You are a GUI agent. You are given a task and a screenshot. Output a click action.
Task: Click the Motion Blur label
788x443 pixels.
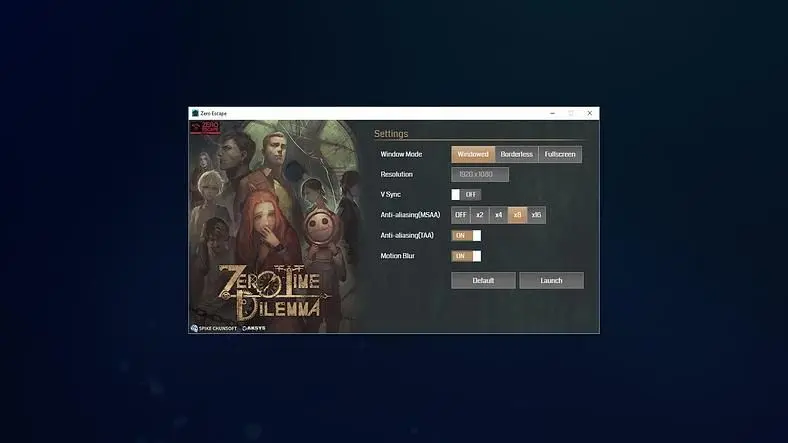398,256
